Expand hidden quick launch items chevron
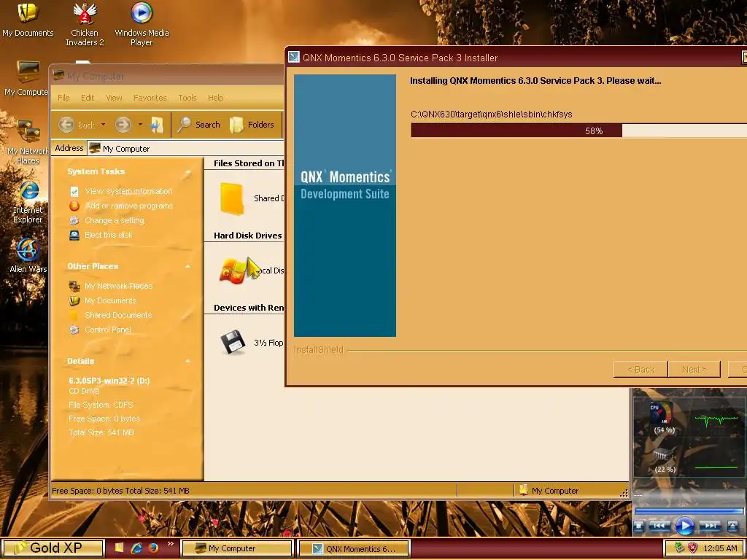 pos(171,544)
